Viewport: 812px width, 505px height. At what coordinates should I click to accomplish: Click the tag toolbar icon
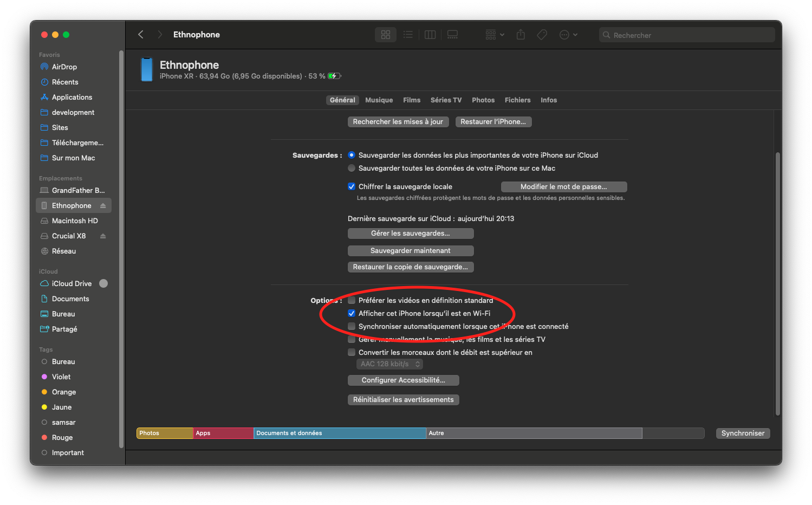(542, 35)
